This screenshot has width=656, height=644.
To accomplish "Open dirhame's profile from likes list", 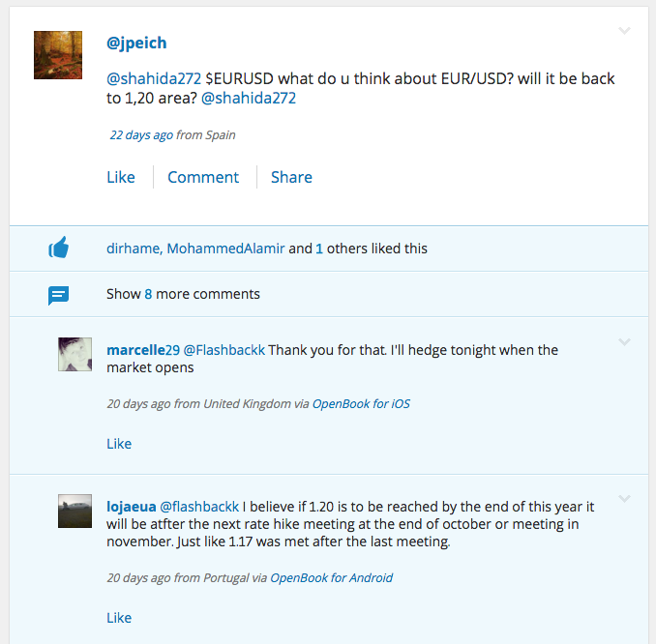I will click(x=134, y=249).
